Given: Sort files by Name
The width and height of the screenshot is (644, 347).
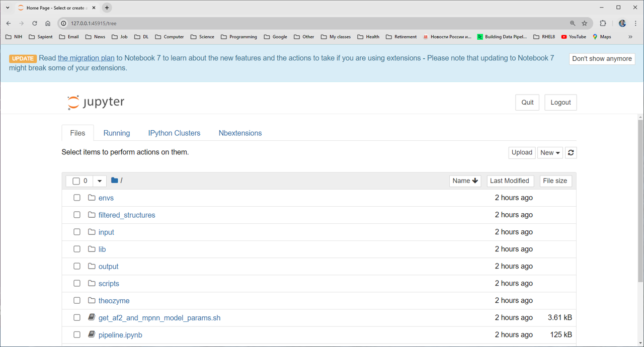Looking at the screenshot, I should tap(465, 181).
